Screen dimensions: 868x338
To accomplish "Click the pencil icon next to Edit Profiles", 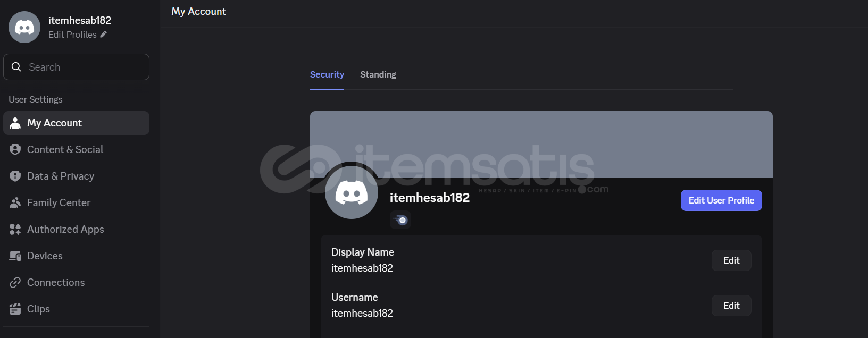I will (103, 35).
